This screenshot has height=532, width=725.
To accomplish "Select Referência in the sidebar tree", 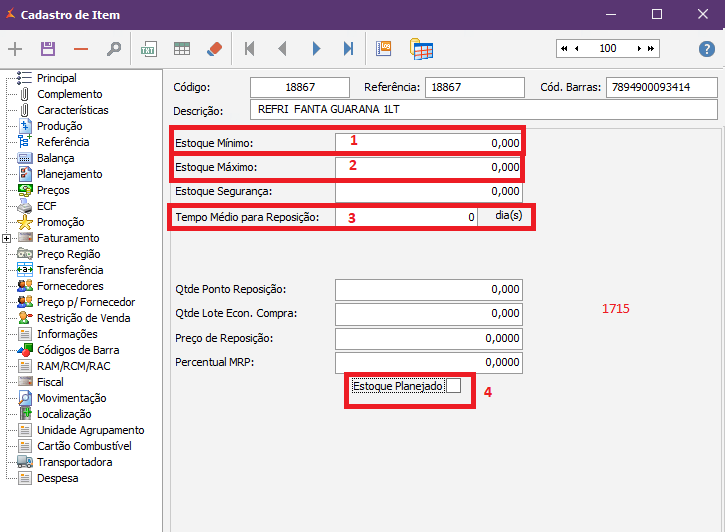I will tap(63, 142).
